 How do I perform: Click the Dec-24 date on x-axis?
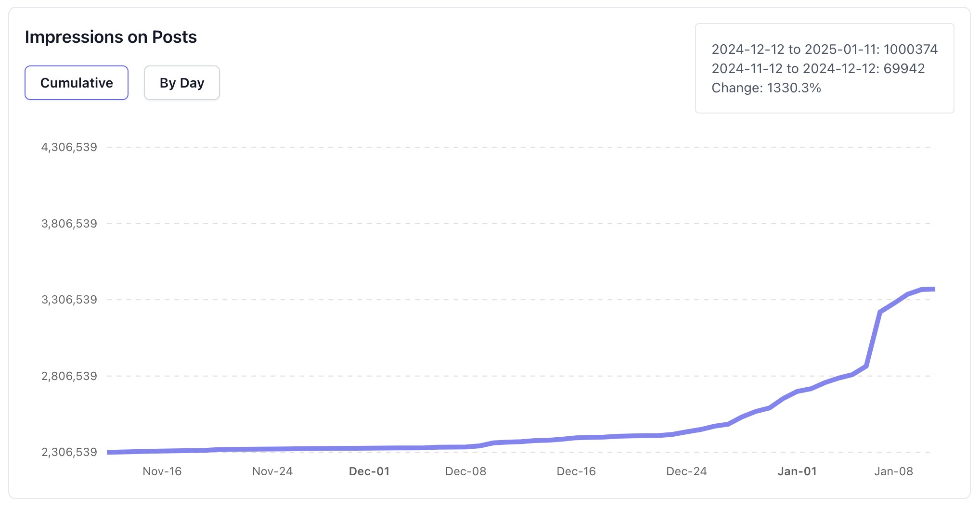click(686, 471)
